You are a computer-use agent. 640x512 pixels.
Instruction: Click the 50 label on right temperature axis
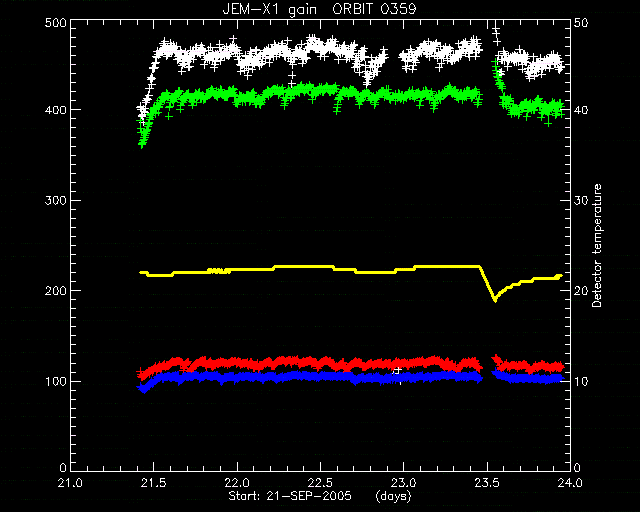[581, 22]
